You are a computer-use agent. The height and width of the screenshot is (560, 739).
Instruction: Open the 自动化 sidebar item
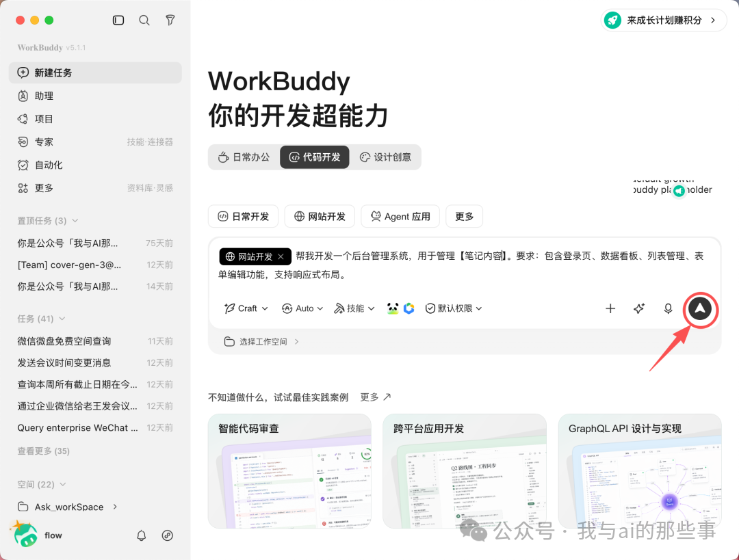point(95,165)
